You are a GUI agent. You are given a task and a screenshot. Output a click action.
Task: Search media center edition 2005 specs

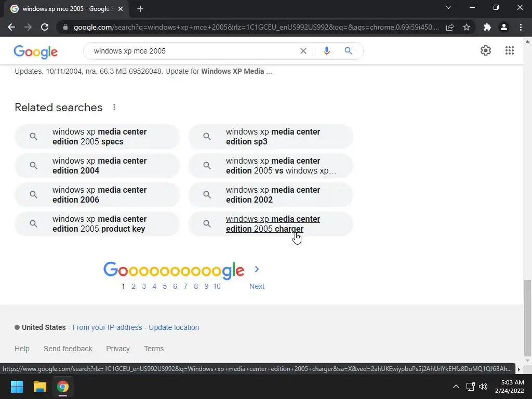coord(97,137)
